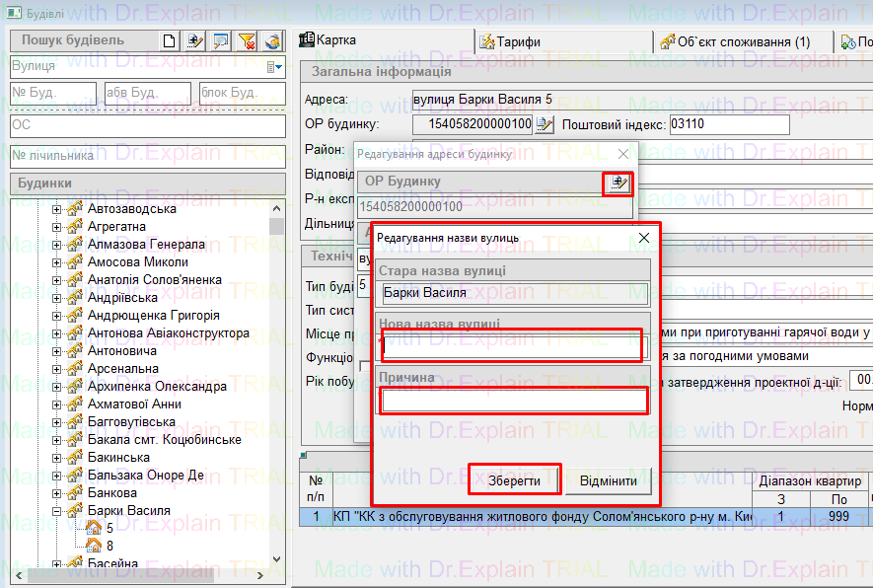
Task: Click the new blank search icon
Action: point(170,40)
